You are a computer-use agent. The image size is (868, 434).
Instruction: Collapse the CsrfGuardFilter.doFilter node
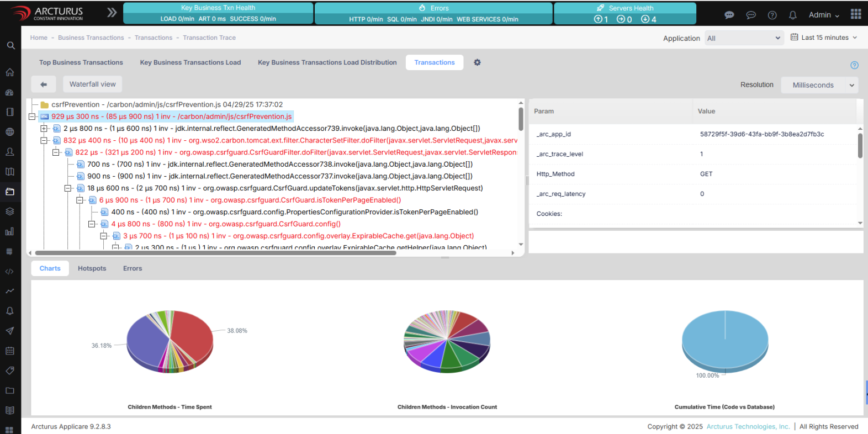pyautogui.click(x=56, y=152)
